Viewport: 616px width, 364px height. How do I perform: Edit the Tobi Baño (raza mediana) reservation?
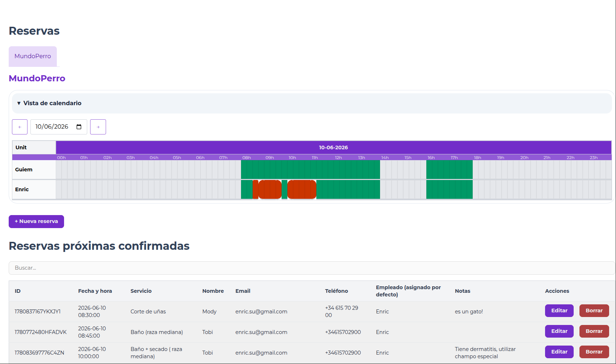coord(559,331)
